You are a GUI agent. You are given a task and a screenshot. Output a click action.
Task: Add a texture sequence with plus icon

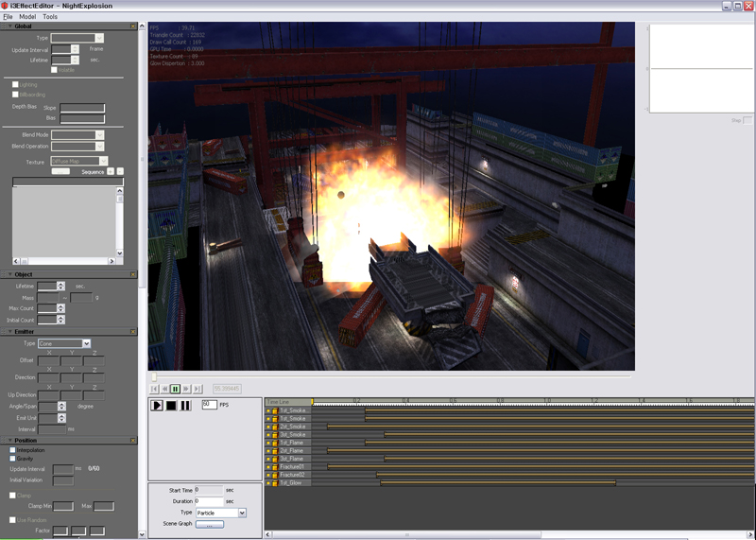(110, 172)
